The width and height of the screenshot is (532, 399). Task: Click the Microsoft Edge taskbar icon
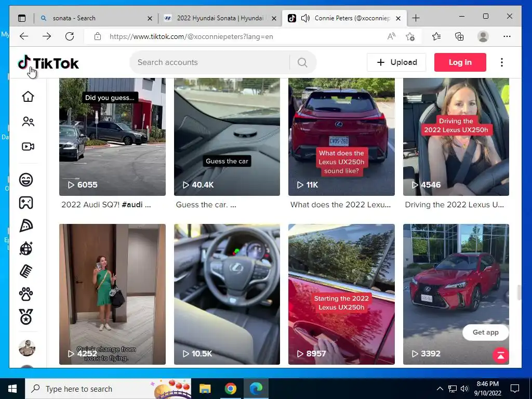(256, 389)
